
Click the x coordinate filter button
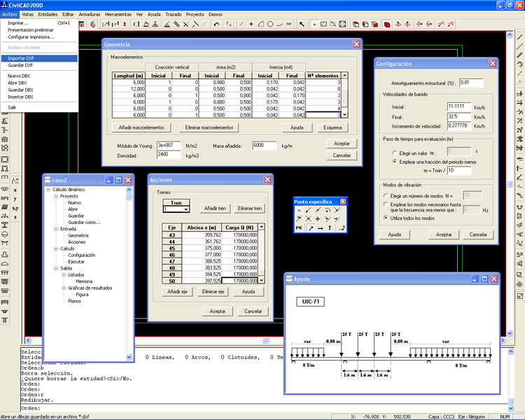(x=15, y=190)
